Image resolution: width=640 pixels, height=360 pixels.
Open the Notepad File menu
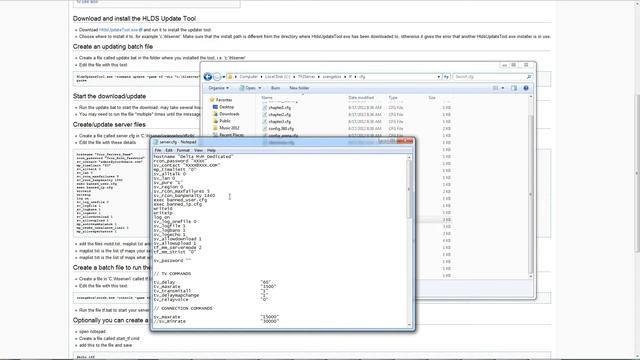coord(158,150)
